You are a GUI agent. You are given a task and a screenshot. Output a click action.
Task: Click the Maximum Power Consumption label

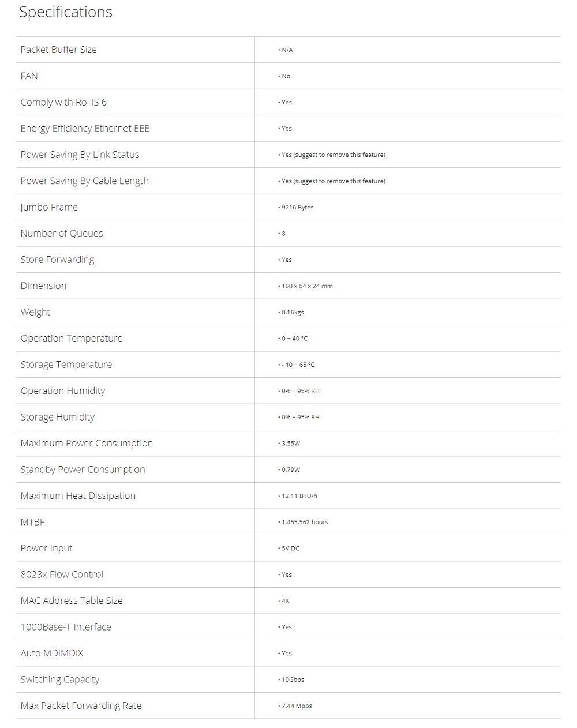(87, 444)
